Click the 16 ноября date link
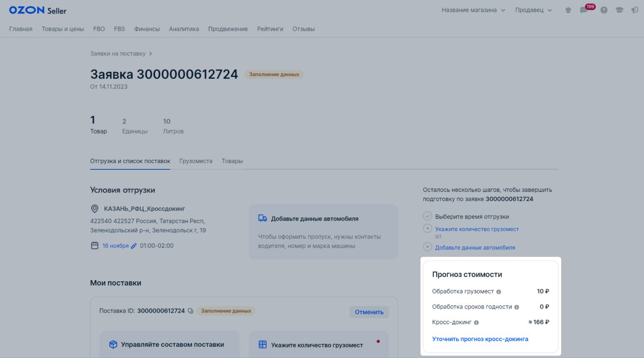The image size is (644, 358). tap(116, 246)
